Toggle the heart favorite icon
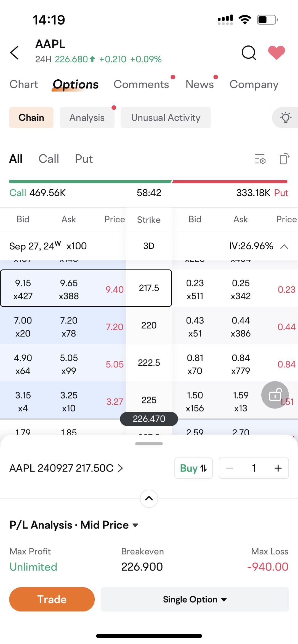298x644 pixels. (x=276, y=52)
